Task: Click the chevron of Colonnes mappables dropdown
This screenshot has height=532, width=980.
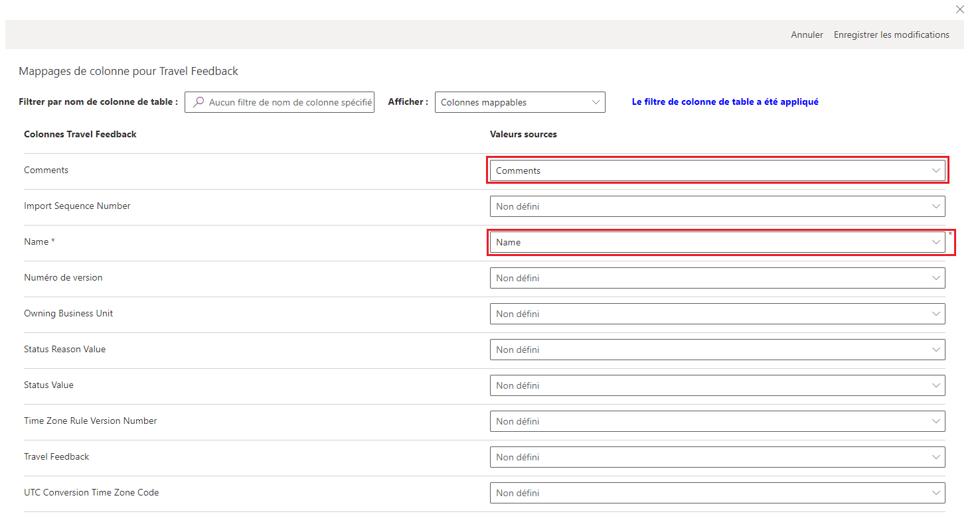Action: [596, 102]
